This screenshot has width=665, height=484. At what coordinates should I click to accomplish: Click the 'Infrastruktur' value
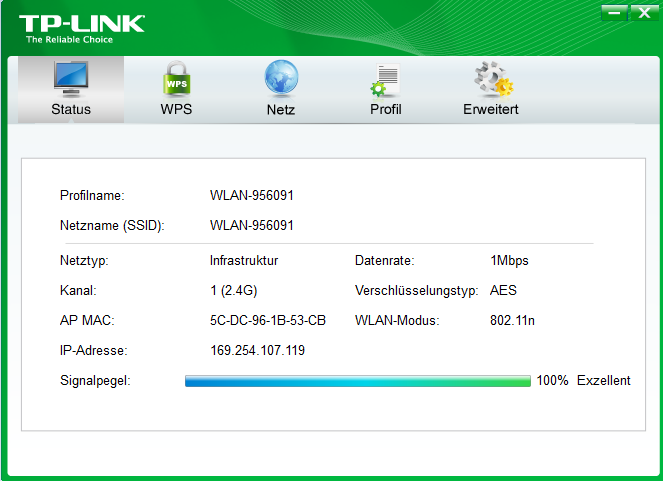click(244, 260)
